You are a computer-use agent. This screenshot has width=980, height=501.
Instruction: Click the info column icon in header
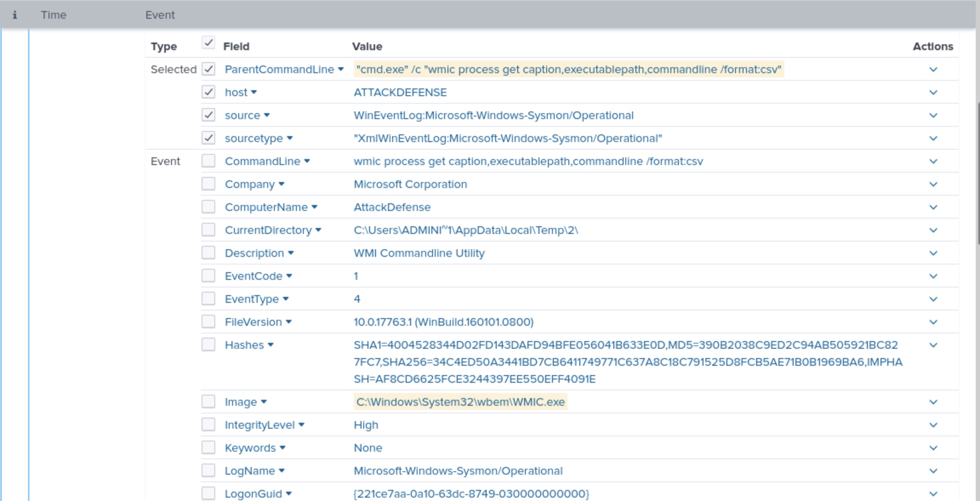(x=14, y=15)
